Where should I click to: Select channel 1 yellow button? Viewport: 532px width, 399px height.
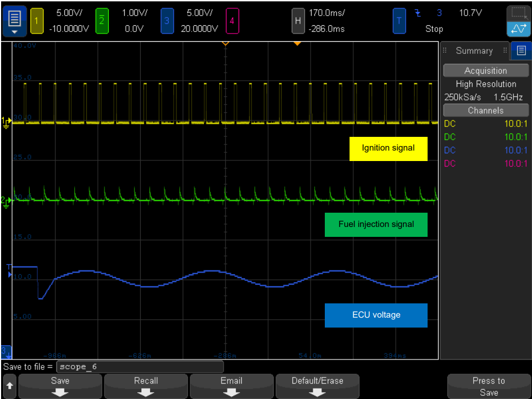point(37,21)
